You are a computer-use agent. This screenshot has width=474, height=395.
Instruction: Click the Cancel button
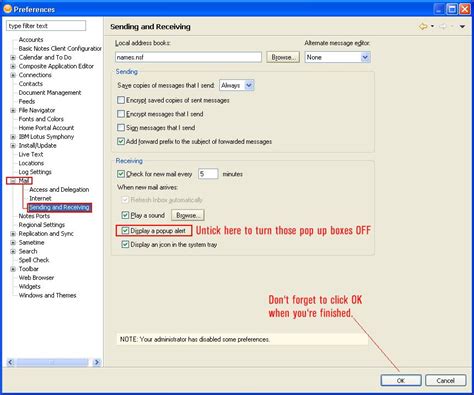coord(445,380)
